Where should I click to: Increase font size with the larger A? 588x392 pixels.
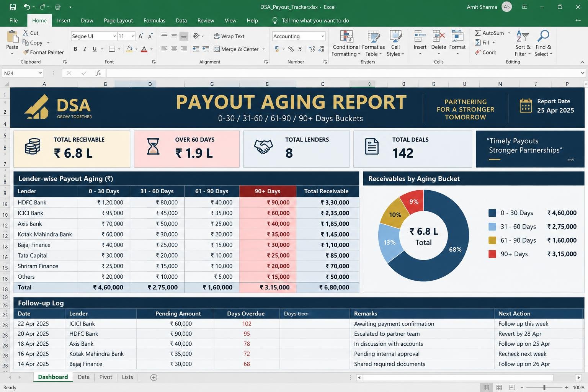click(141, 36)
